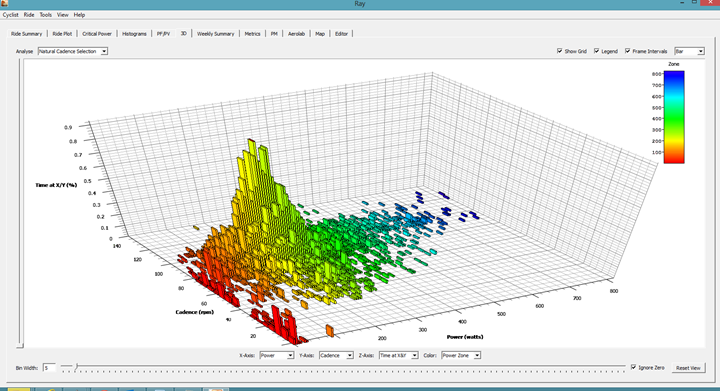Toggle the Show Grid checkbox

(x=559, y=51)
